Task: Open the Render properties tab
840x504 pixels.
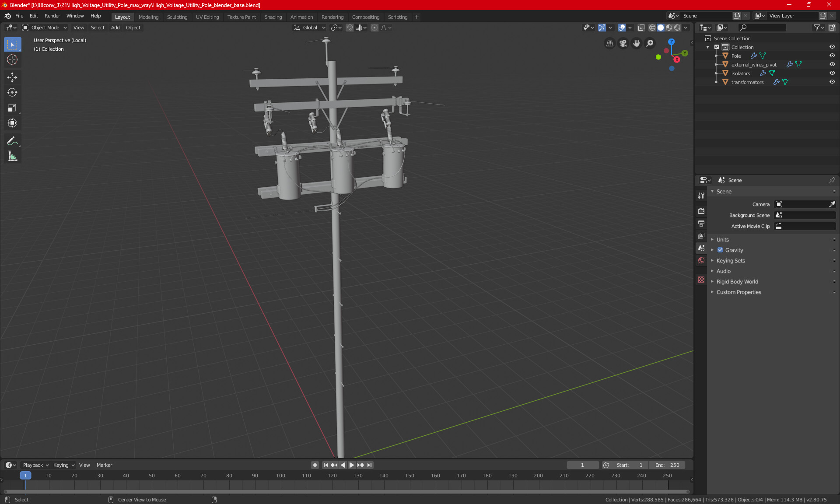Action: [x=701, y=211]
